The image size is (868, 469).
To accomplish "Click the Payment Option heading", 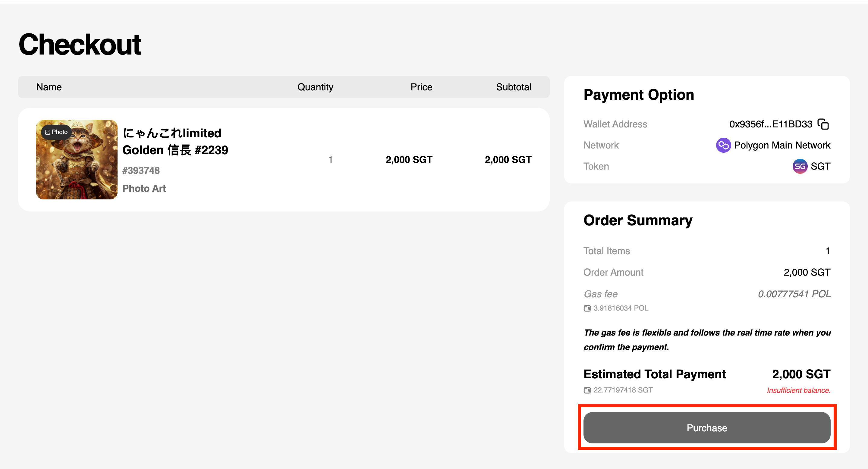I will coord(639,95).
